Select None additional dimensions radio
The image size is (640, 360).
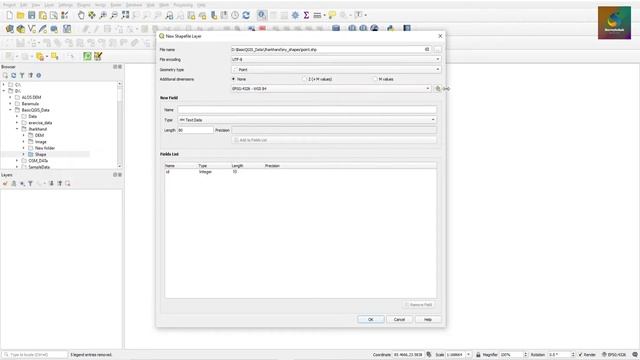click(239, 79)
